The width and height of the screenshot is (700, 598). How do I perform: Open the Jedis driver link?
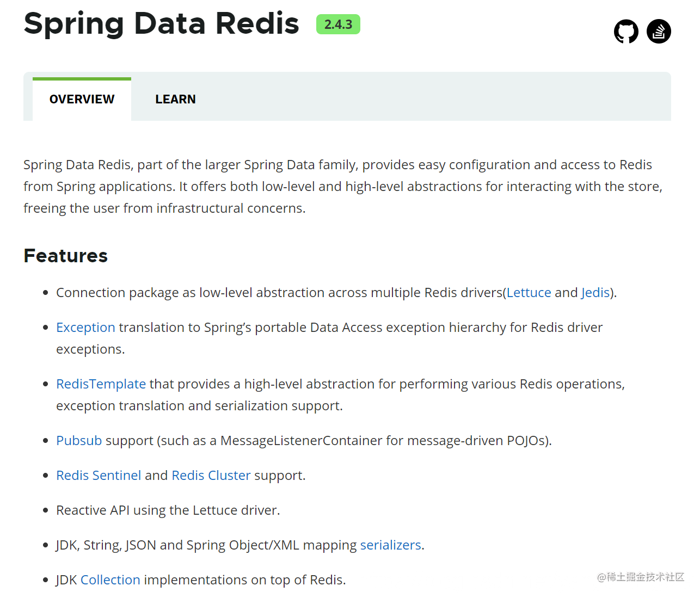tap(595, 292)
